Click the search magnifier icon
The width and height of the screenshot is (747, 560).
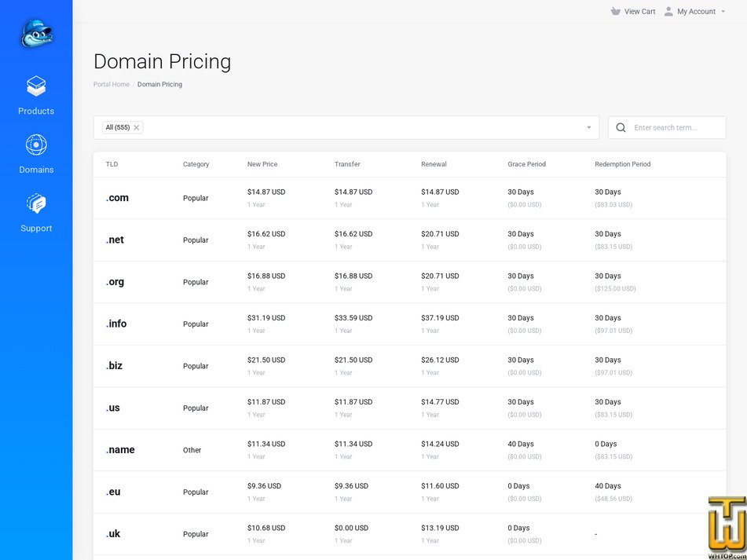tap(621, 128)
